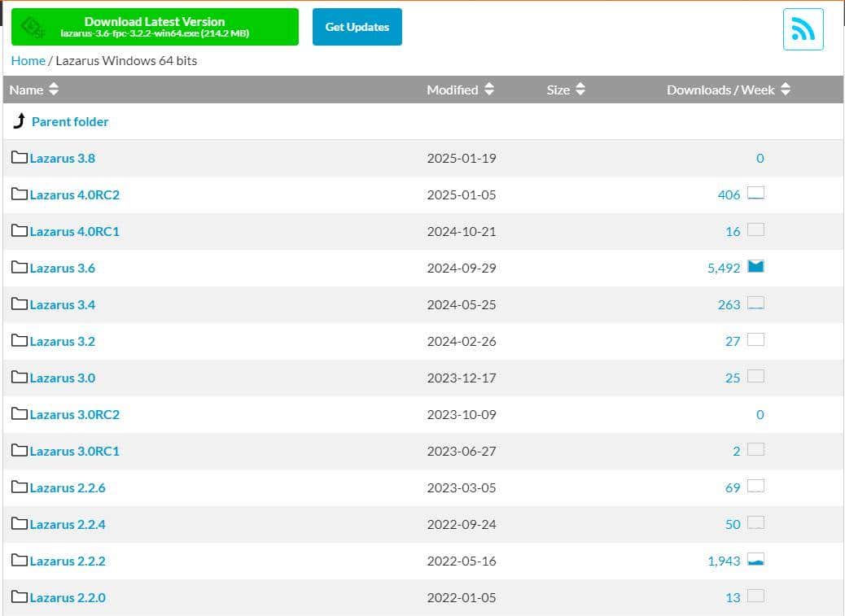The image size is (845, 616).
Task: Open the Lazarus 4.0RC1 folder link
Action: 74,231
